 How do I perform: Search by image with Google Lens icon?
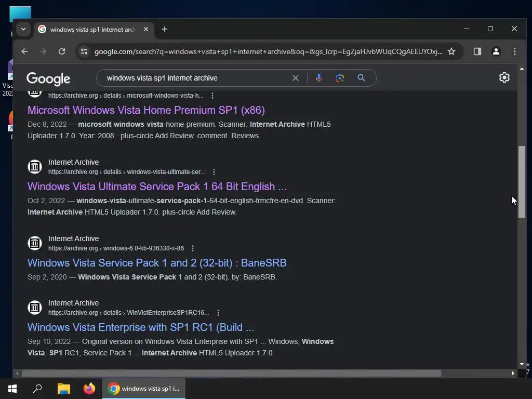click(x=340, y=78)
